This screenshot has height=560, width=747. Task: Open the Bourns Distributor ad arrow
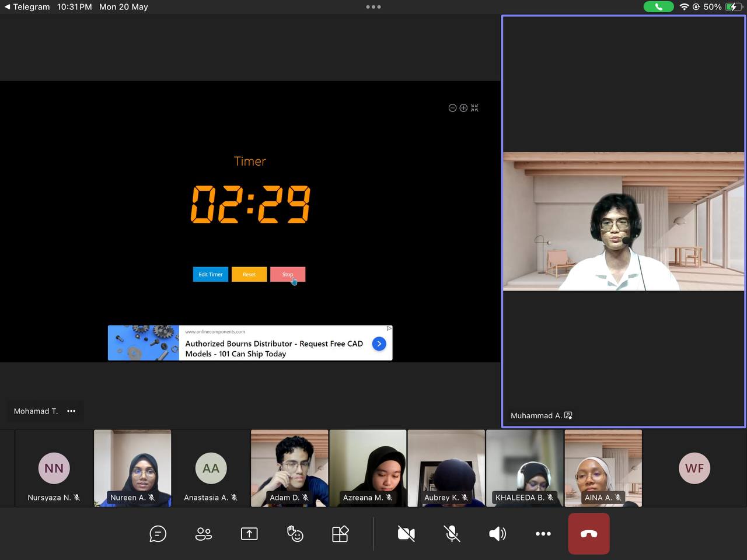(379, 344)
